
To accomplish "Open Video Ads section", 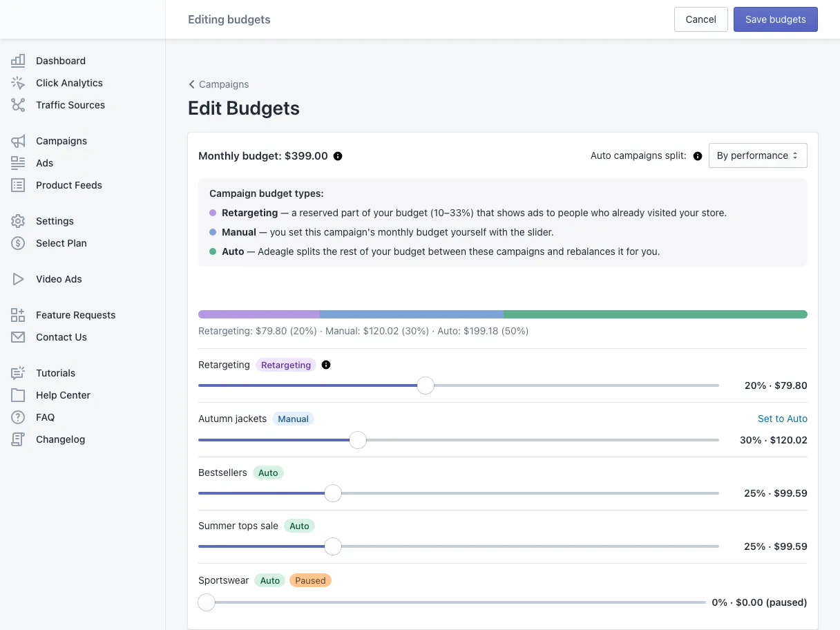I will (60, 279).
